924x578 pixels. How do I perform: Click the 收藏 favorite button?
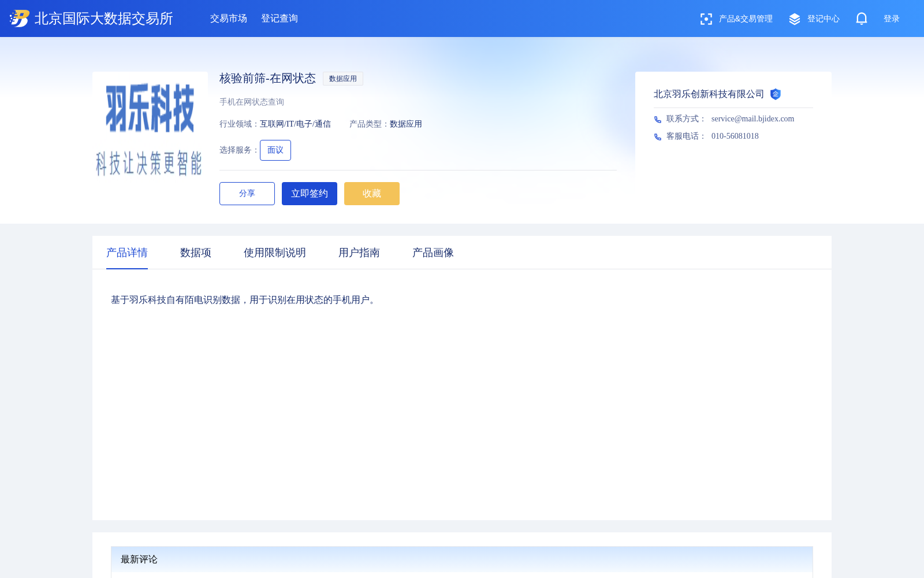372,194
